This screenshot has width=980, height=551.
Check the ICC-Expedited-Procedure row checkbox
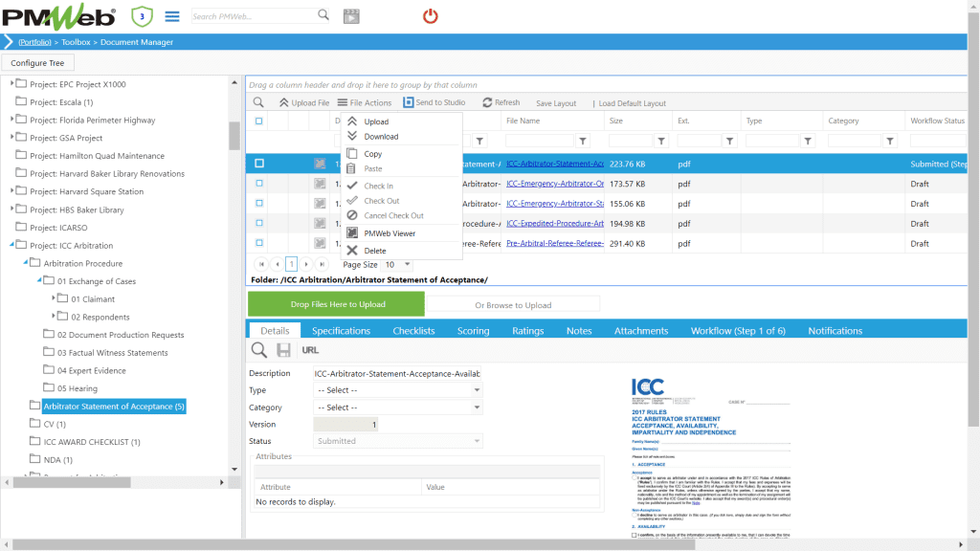pyautogui.click(x=258, y=223)
